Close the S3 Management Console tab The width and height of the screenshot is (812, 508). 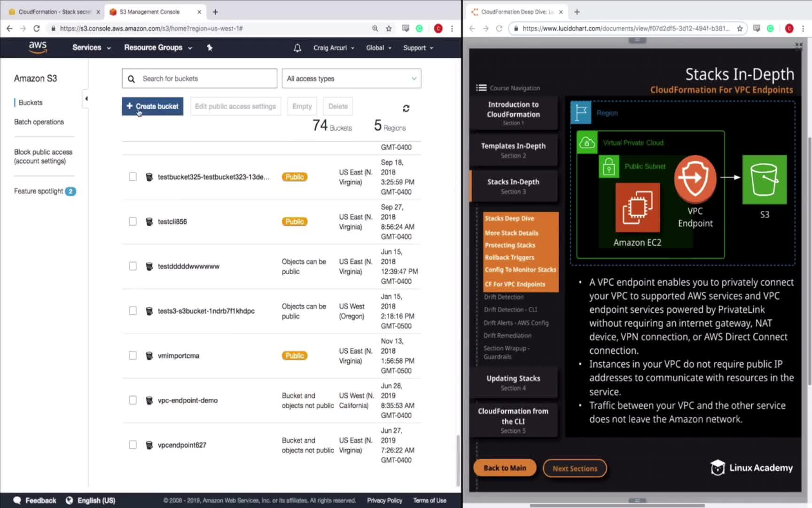point(199,12)
